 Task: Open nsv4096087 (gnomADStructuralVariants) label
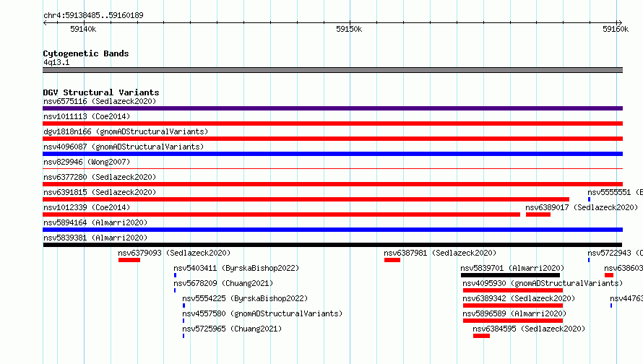[124, 147]
